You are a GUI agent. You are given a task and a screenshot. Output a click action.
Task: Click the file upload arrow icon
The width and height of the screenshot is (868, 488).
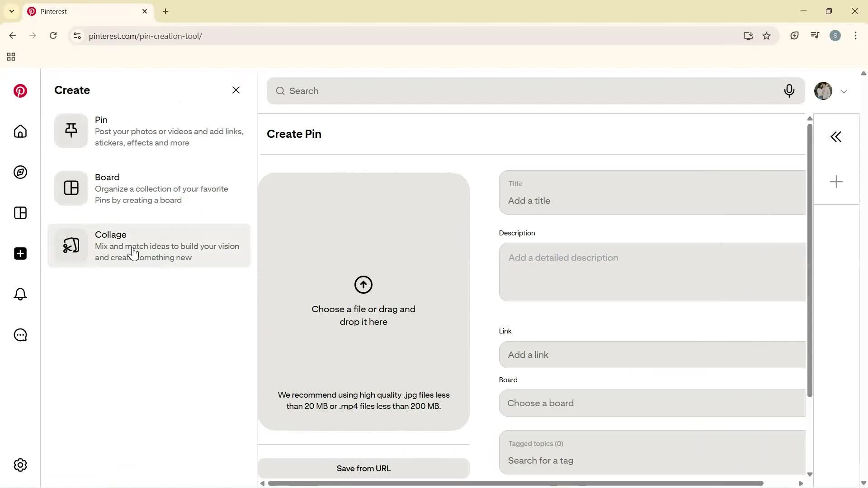[363, 285]
